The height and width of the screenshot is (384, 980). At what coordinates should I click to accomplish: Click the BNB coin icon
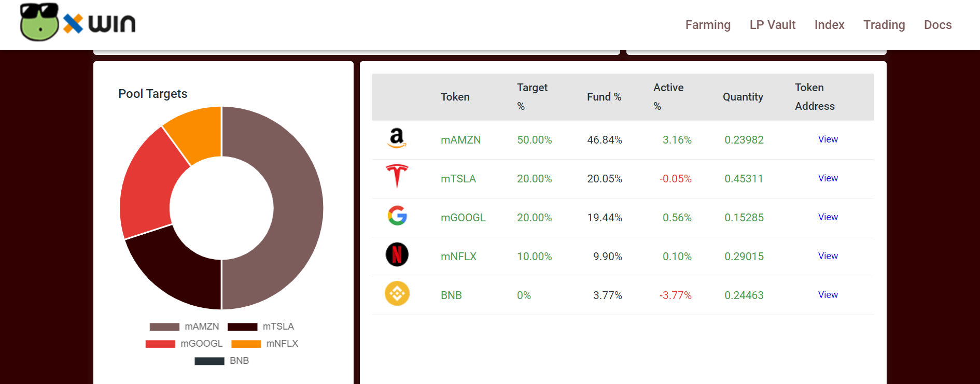coord(397,293)
